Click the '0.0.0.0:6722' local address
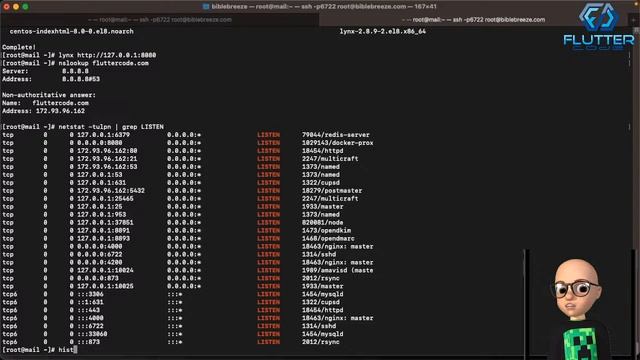 [100, 254]
